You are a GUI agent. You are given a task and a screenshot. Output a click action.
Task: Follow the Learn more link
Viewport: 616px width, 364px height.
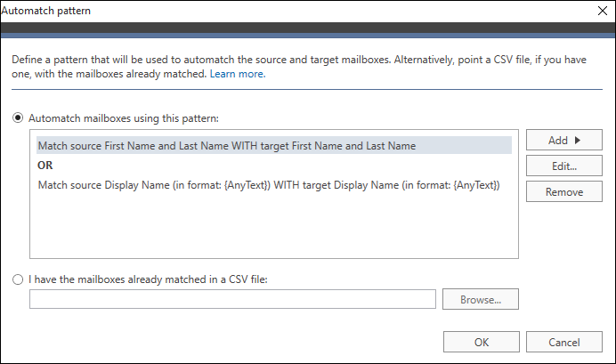[x=238, y=74]
